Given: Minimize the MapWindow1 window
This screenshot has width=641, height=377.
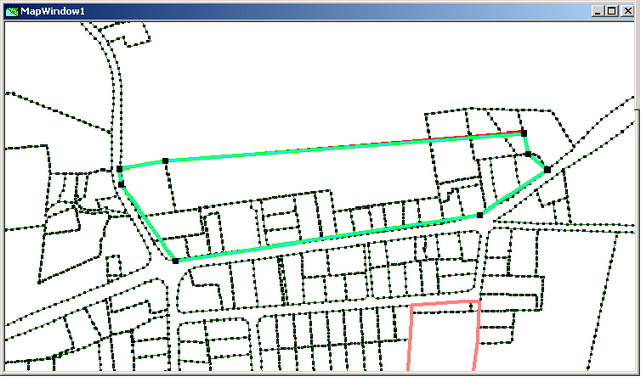Looking at the screenshot, I should pyautogui.click(x=598, y=11).
